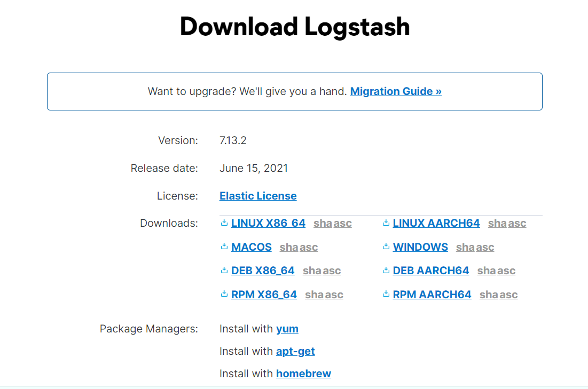Open sha checksum for DEB X86_64
The image size is (588, 389).
(312, 271)
